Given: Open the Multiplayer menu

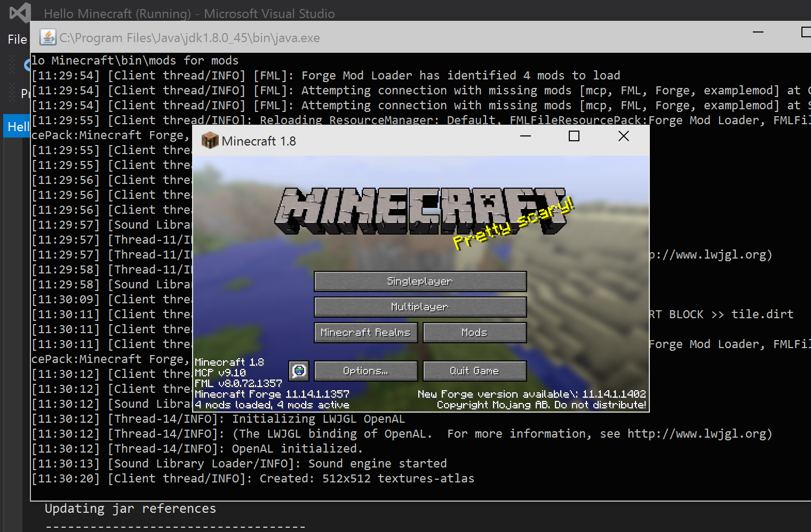Looking at the screenshot, I should (420, 307).
